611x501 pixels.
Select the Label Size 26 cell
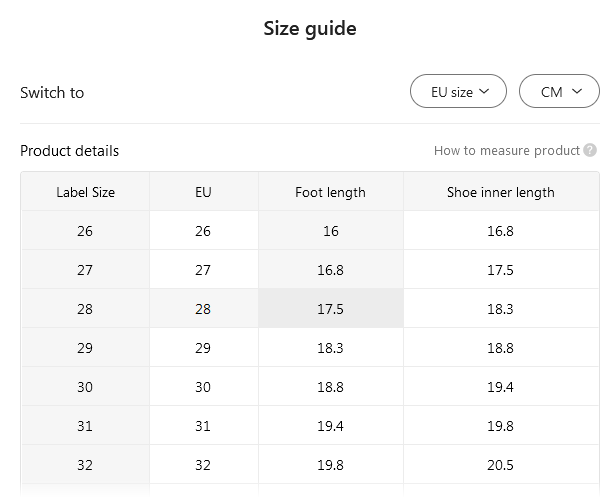click(85, 231)
